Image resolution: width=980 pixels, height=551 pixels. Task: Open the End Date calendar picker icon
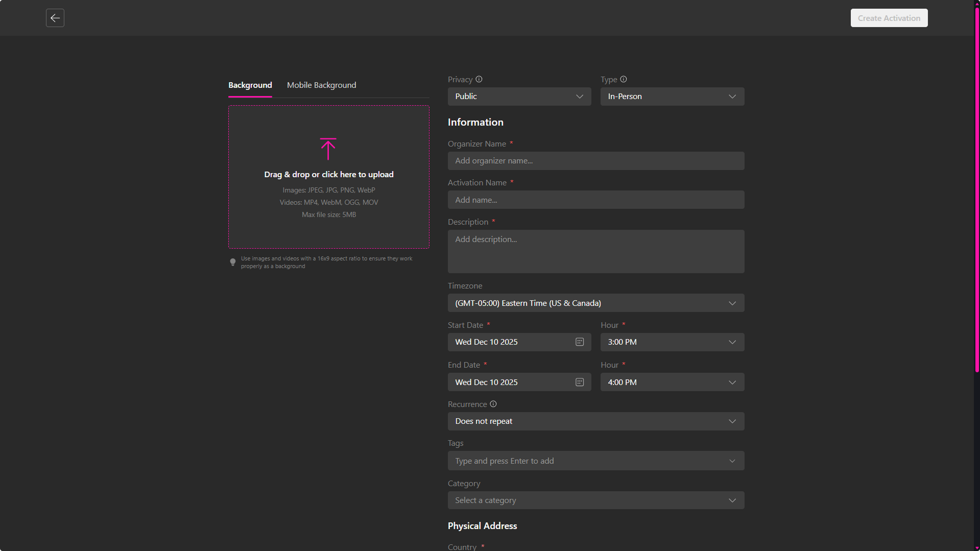click(x=580, y=382)
